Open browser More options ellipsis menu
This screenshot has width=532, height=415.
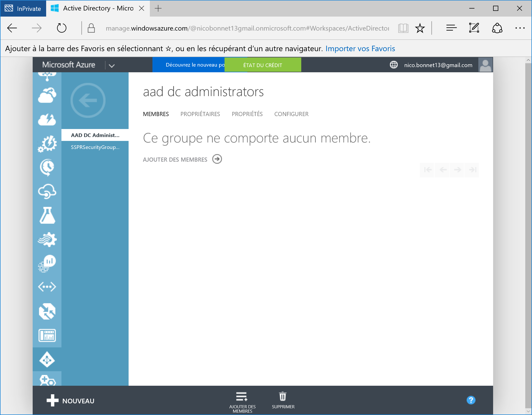pos(520,28)
